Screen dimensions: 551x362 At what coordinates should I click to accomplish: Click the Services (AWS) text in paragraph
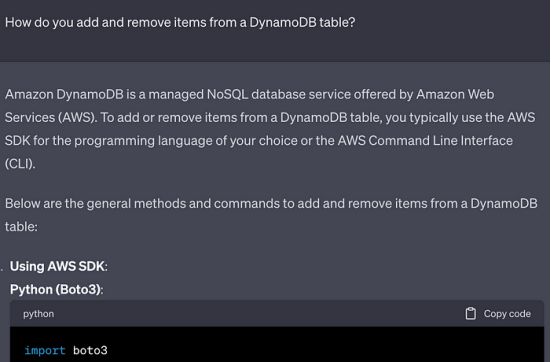51,117
